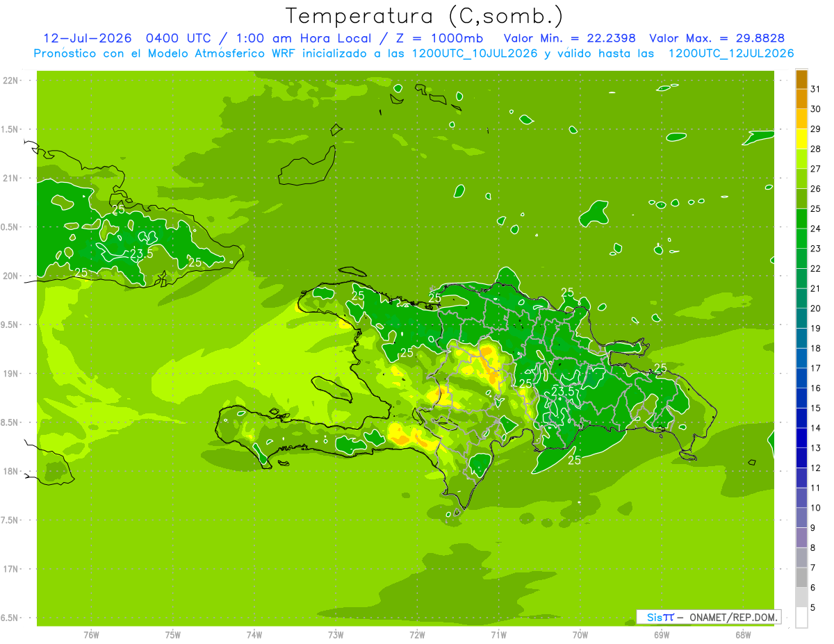This screenshot has height=644, width=834.
Task: Pick the legend swatch between 24 and 25
Action: (801, 218)
